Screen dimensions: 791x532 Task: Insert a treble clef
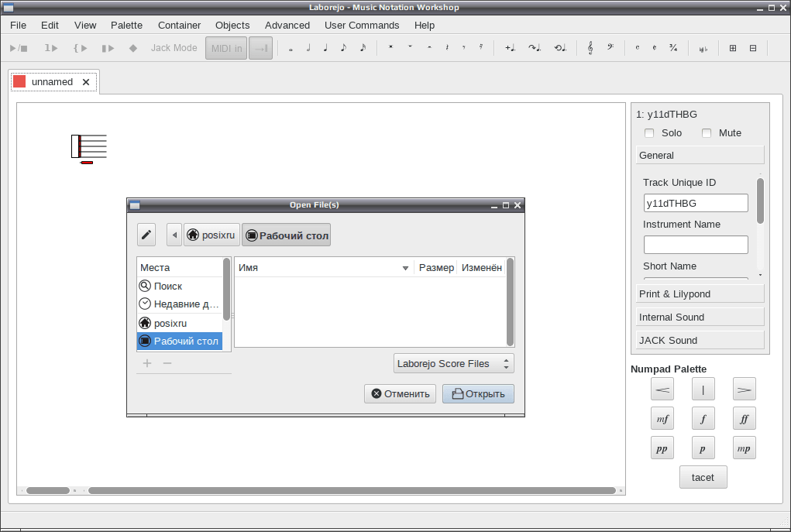tap(590, 48)
